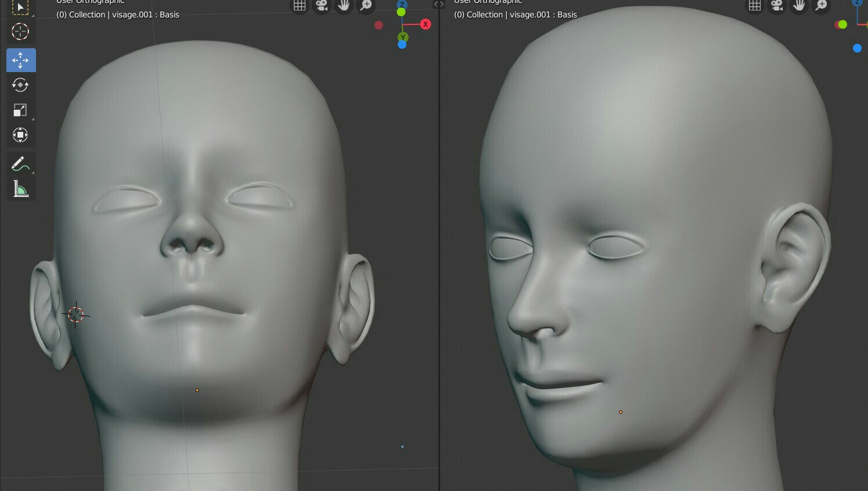Viewport: 868px width, 491px height.
Task: Click the zoom magnifier in right viewport
Action: coord(822,6)
